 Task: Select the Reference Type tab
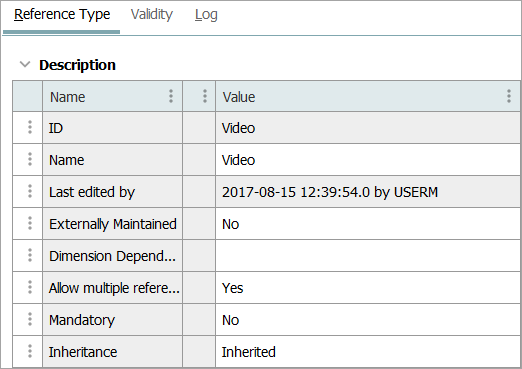(x=62, y=15)
